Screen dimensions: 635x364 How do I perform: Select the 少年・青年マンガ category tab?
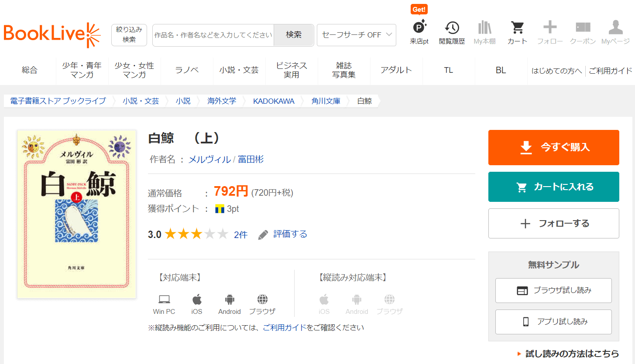click(x=82, y=70)
